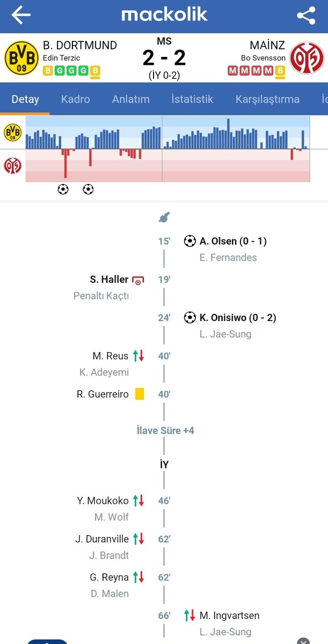Image resolution: width=328 pixels, height=644 pixels.
Task: Dismiss the ad with the bottom close button
Action: pos(303,641)
